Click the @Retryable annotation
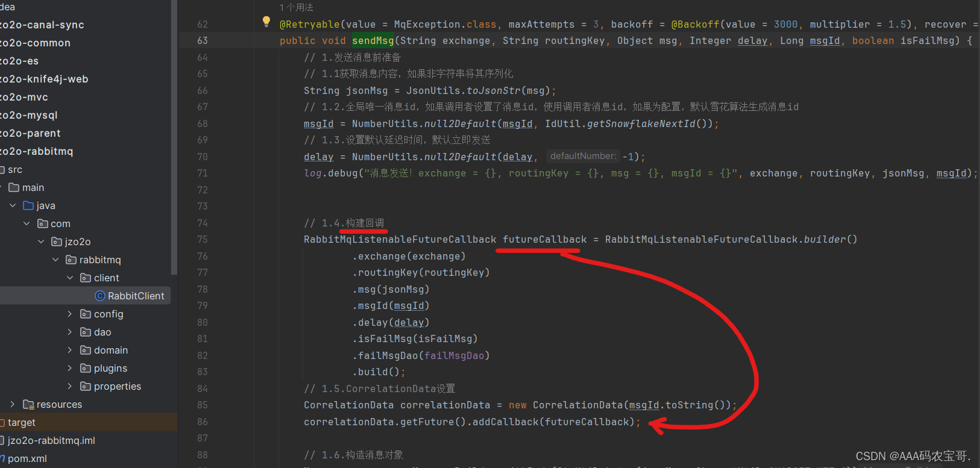This screenshot has width=980, height=468. 310,24
